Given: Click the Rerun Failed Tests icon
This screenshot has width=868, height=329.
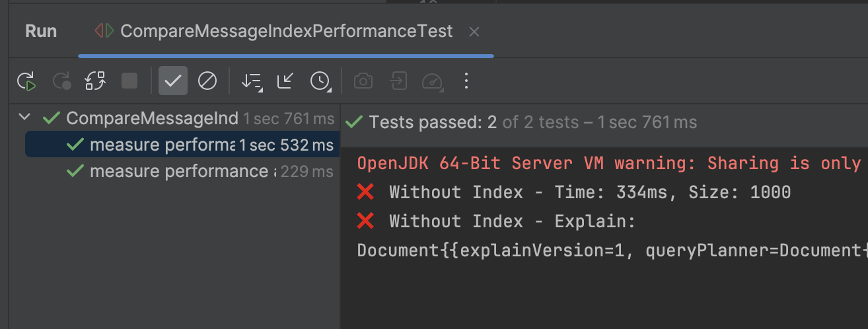Looking at the screenshot, I should coord(61,81).
